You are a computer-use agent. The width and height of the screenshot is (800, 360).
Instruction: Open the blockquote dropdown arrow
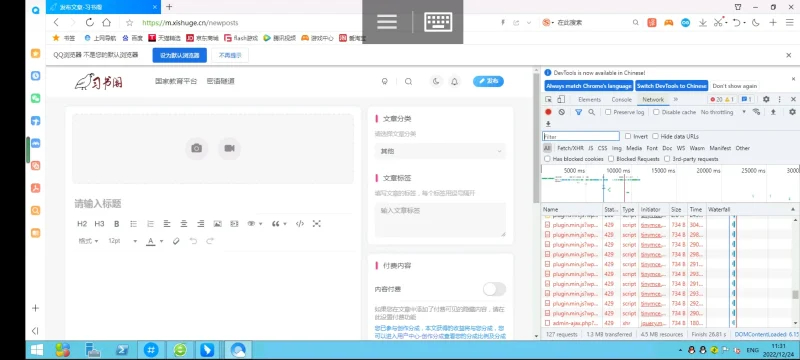[x=285, y=224]
